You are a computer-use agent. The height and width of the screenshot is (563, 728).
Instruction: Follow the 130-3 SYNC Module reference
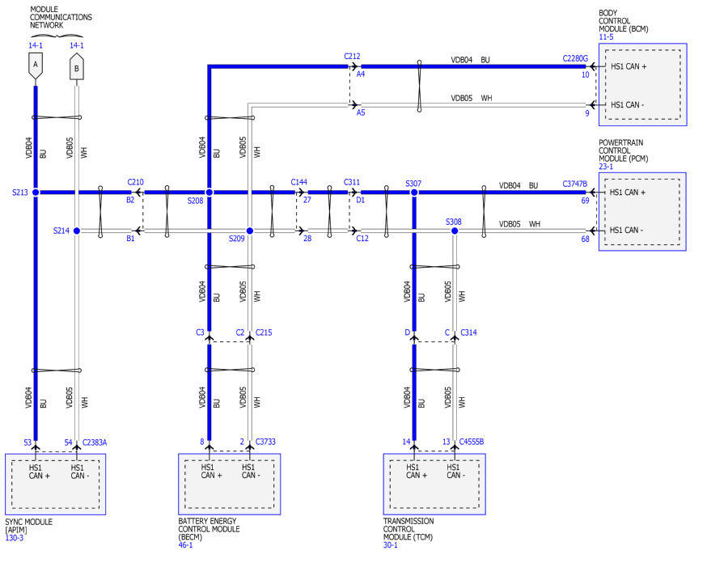tap(14, 538)
